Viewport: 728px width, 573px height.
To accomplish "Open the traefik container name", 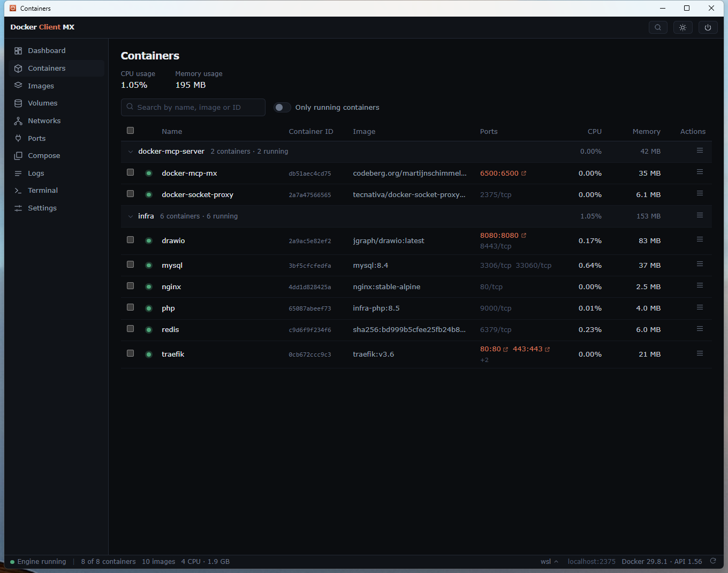I will click(x=173, y=355).
